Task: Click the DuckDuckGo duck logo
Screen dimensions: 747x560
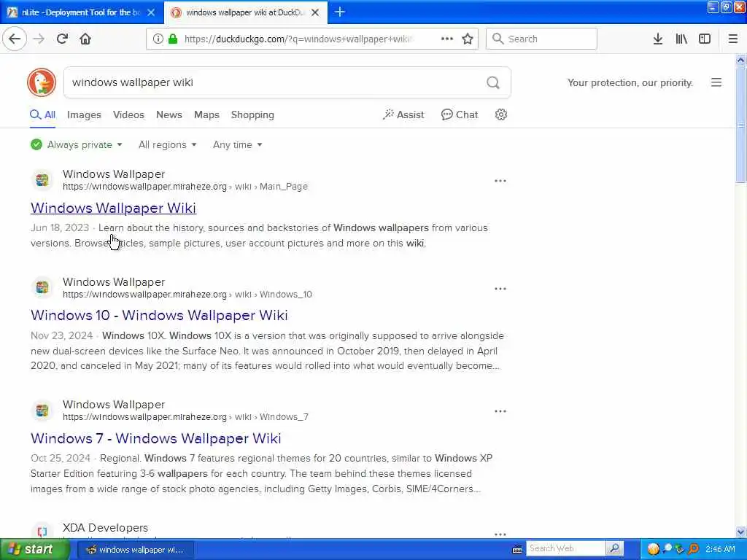Action: point(42,82)
